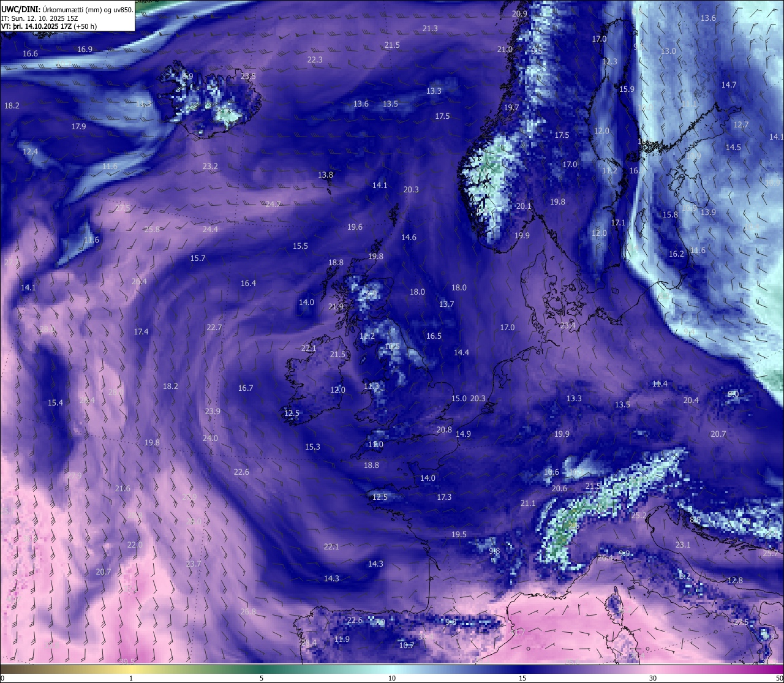Click the map value 15.3
The height and width of the screenshot is (683, 784).
click(312, 447)
